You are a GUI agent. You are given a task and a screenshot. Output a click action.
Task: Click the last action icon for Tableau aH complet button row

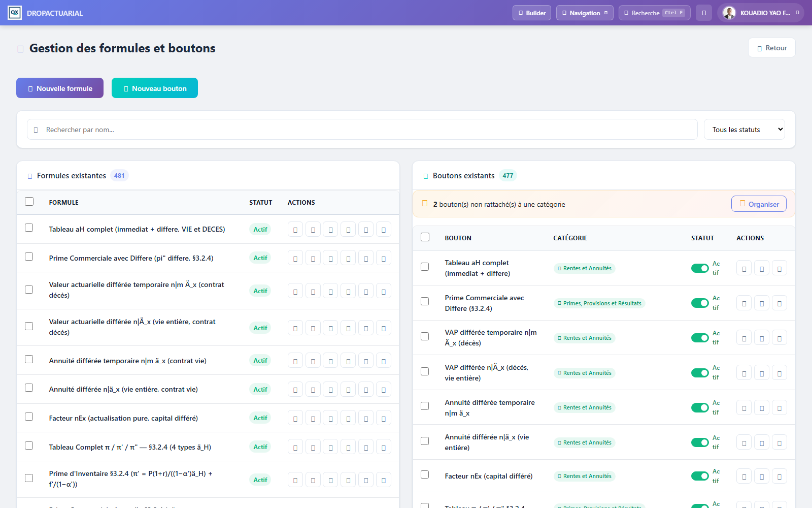[x=780, y=268]
